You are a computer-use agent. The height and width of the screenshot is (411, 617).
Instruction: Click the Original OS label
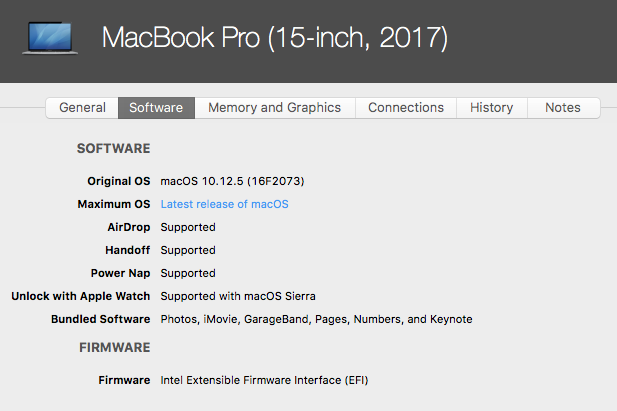(119, 181)
